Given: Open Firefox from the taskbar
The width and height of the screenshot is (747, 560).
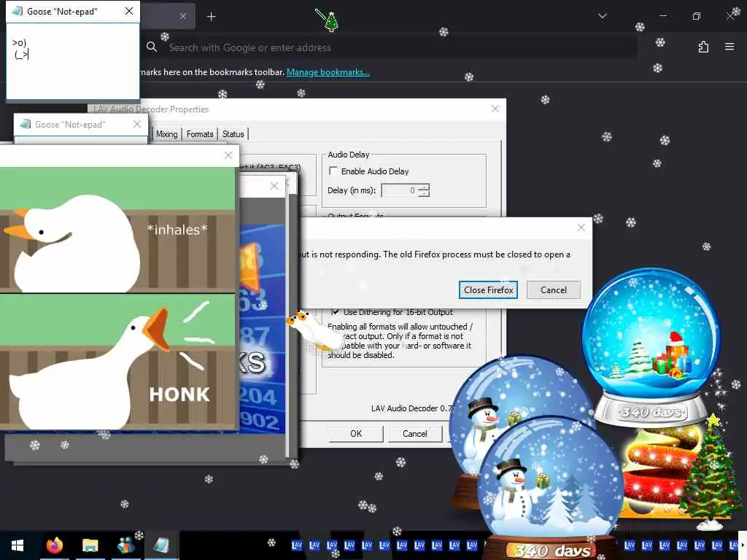Looking at the screenshot, I should coord(54,545).
